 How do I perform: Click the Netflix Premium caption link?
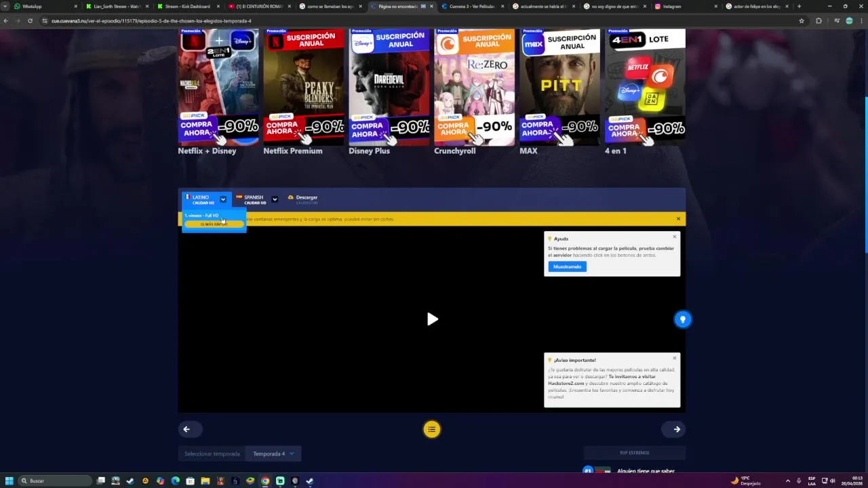pyautogui.click(x=293, y=151)
